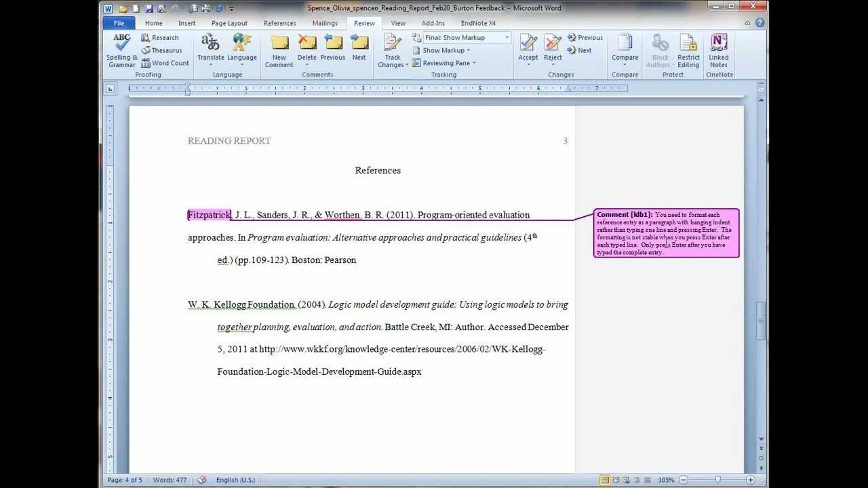Image resolution: width=868 pixels, height=488 pixels.
Task: Insert a New Comment
Action: (279, 51)
